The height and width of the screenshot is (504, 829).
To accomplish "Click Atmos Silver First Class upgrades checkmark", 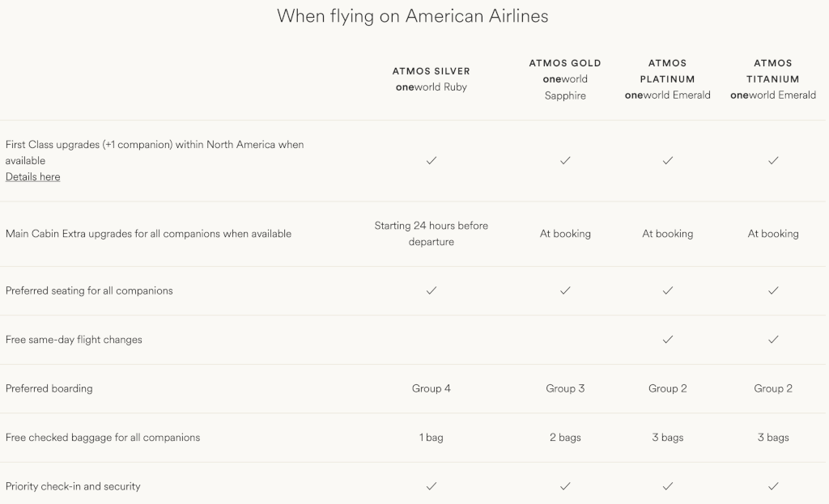I will (432, 161).
